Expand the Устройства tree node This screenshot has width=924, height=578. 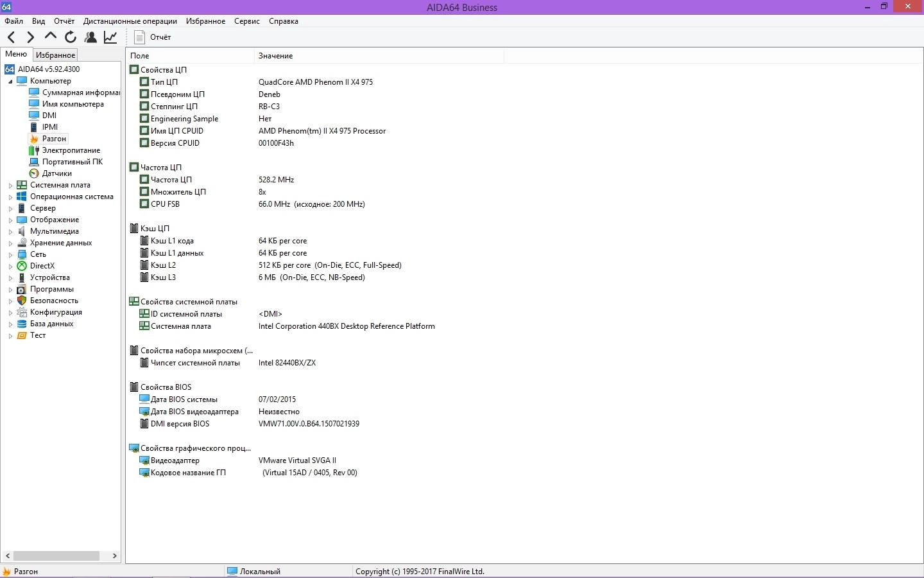(10, 278)
